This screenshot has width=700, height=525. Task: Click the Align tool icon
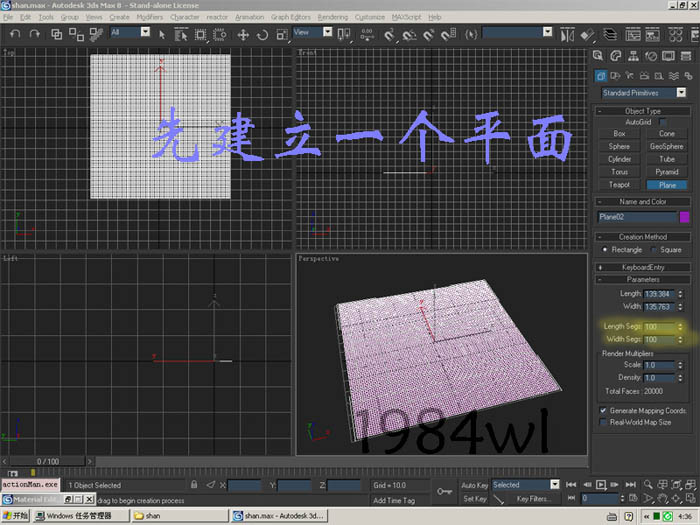coord(587,34)
